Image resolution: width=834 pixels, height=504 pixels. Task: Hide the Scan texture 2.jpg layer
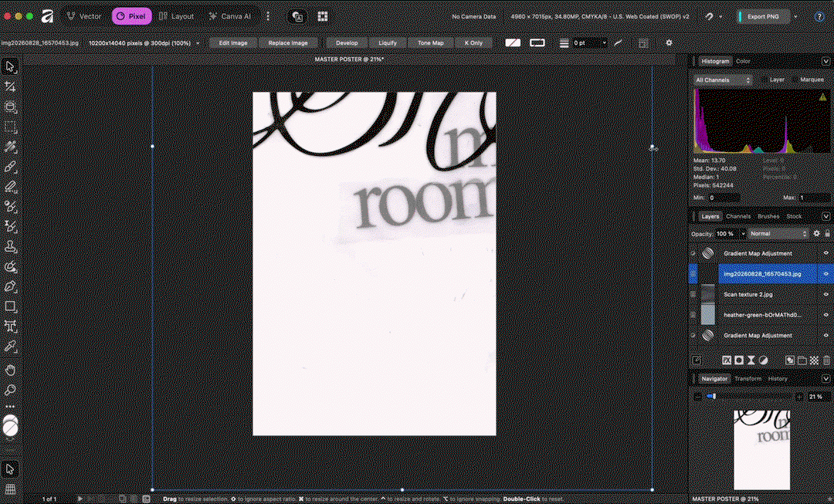coord(826,294)
